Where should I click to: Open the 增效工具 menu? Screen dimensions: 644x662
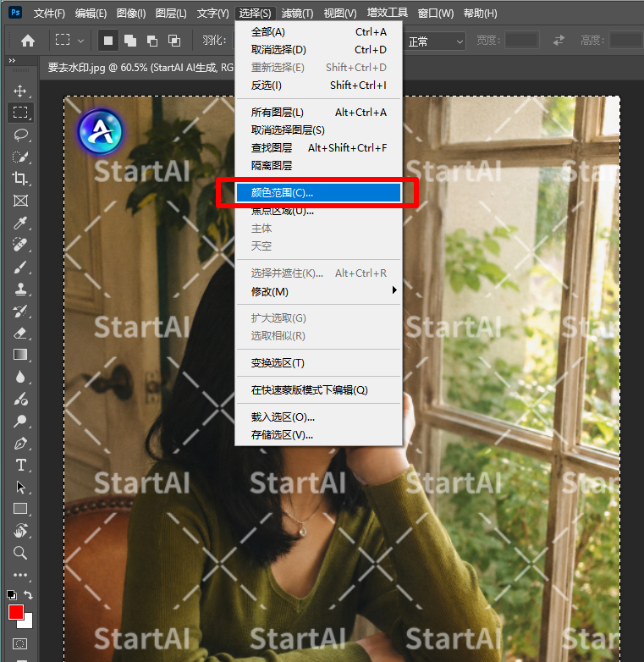[388, 13]
